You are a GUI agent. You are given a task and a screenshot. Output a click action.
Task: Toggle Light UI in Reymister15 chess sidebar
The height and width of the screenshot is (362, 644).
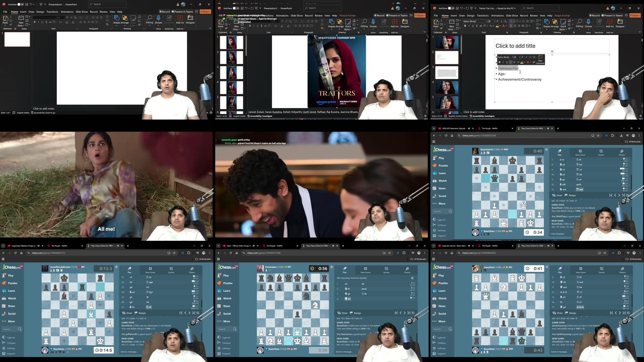439,220
